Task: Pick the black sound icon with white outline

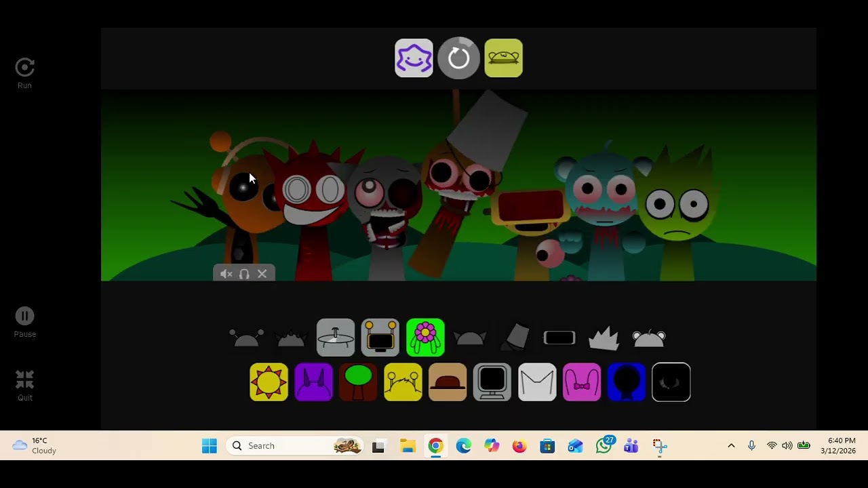Action: pos(671,382)
